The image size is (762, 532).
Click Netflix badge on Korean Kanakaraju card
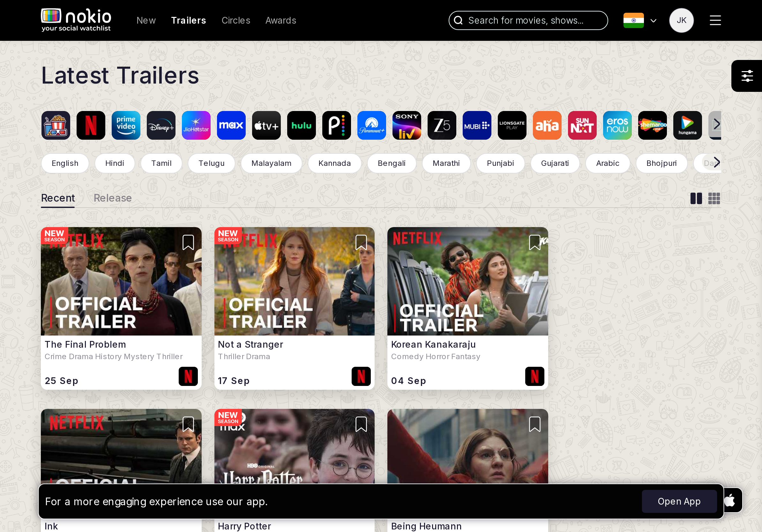pos(535,376)
